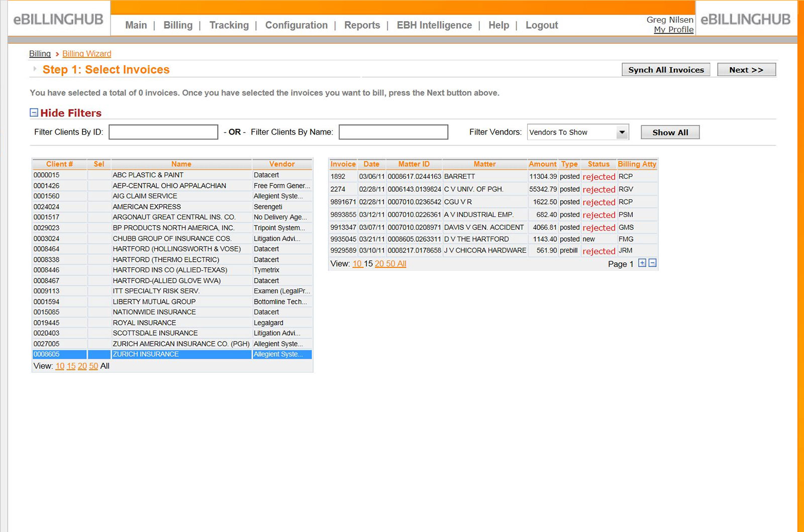Open the EBH Intelligence menu
Image resolution: width=804 pixels, height=532 pixels.
coord(434,25)
